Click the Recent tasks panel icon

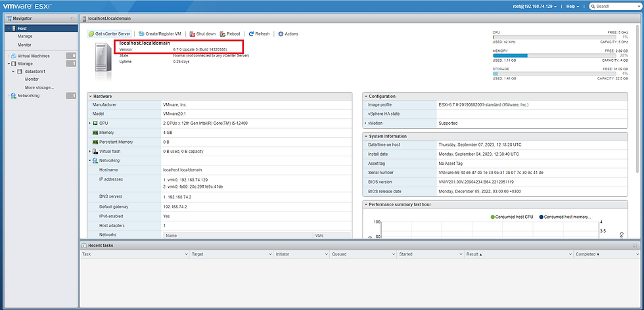(84, 246)
